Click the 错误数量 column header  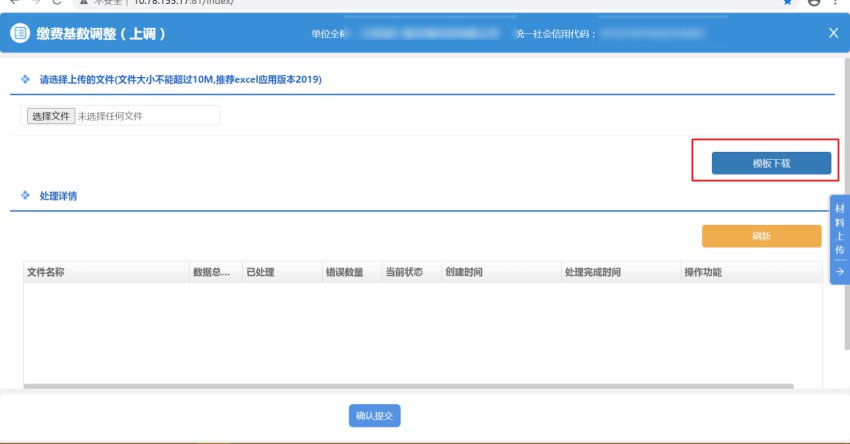click(343, 272)
